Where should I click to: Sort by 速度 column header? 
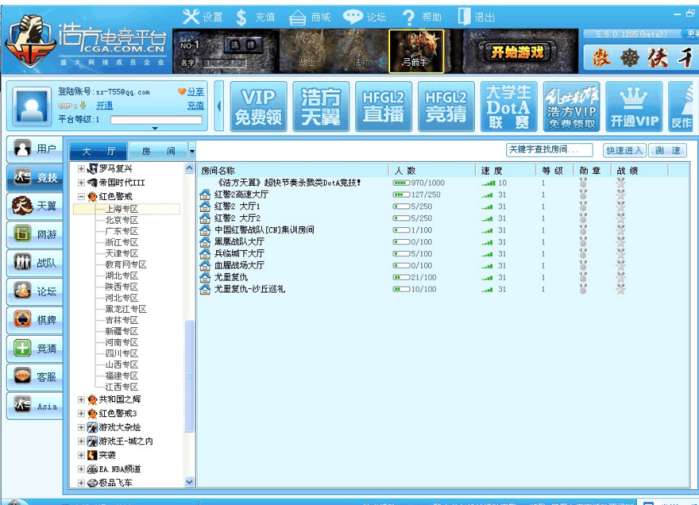click(506, 170)
